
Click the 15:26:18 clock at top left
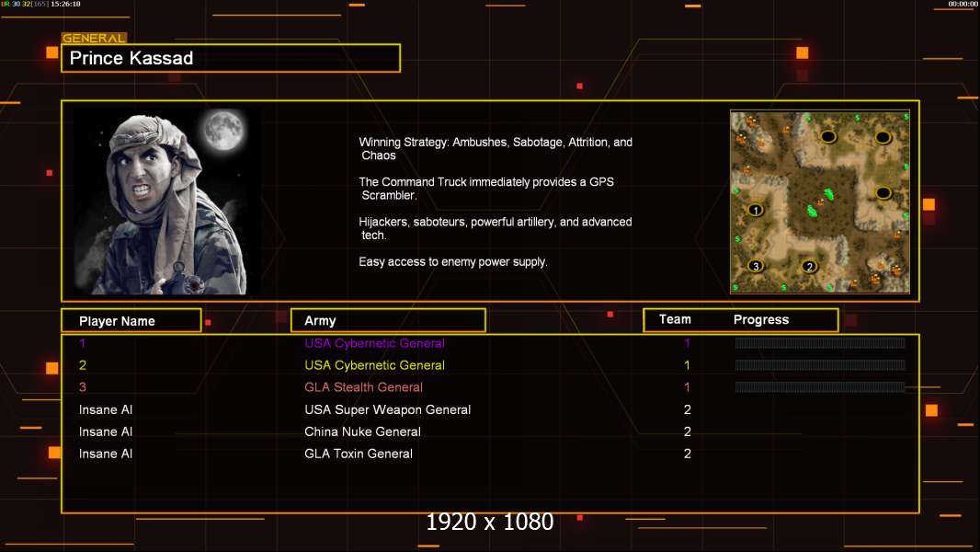coord(65,4)
